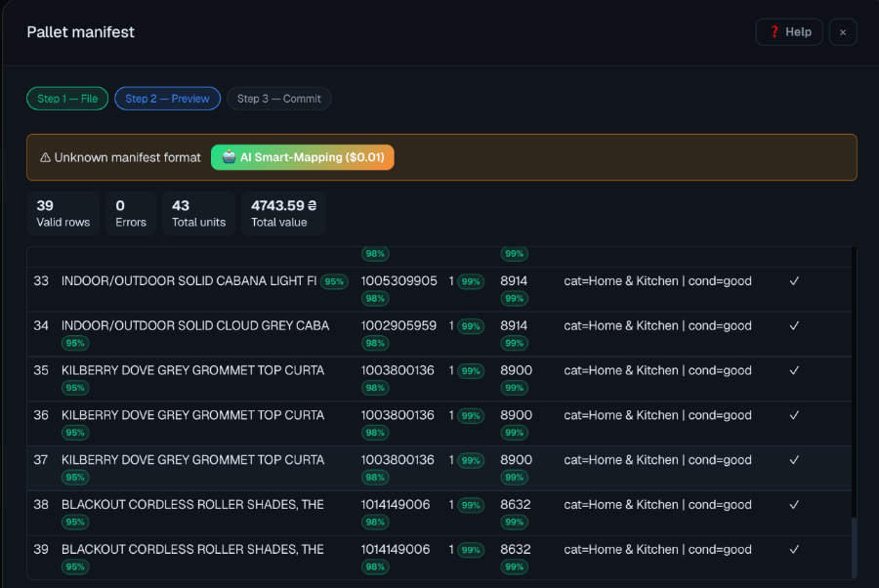
Task: Open the Help button
Action: point(789,32)
